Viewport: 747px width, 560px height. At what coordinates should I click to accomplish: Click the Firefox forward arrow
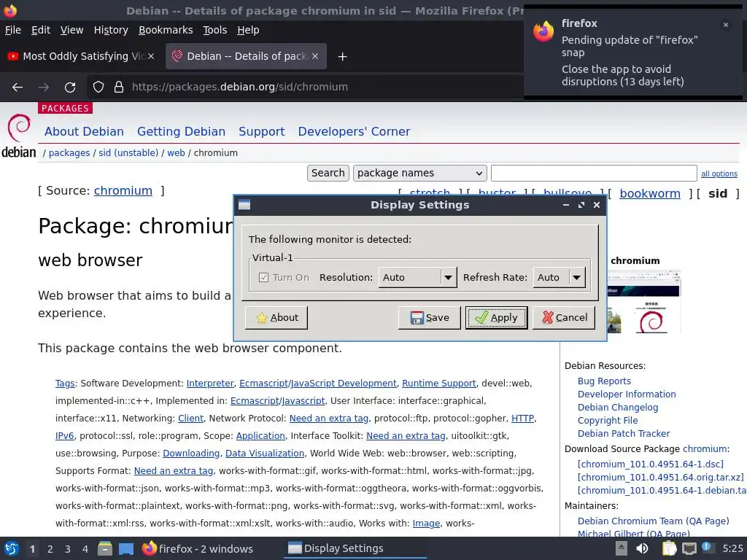[x=43, y=87]
